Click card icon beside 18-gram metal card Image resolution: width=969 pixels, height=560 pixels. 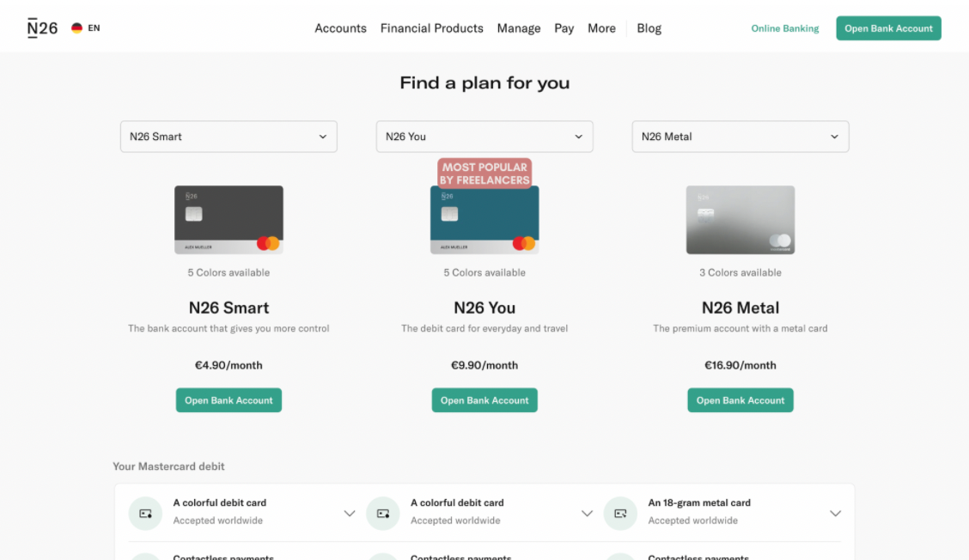click(x=620, y=513)
